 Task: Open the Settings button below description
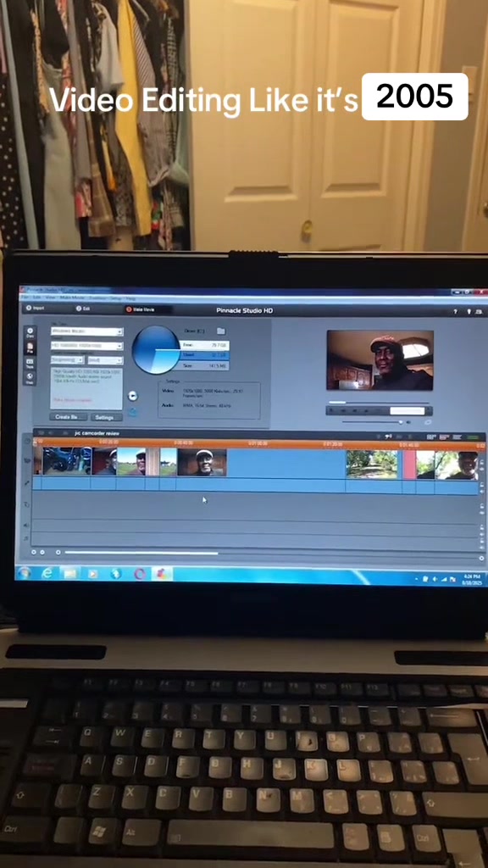point(106,417)
